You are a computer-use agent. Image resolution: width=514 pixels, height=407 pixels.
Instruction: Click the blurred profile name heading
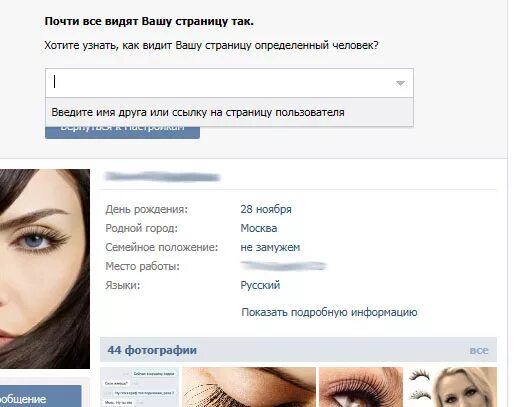coord(162,177)
